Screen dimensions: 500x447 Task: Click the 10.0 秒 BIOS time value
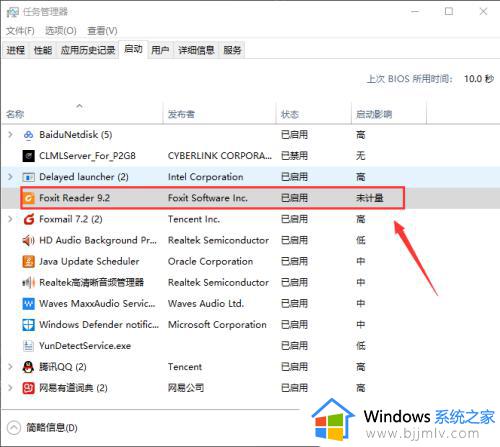[x=479, y=79]
